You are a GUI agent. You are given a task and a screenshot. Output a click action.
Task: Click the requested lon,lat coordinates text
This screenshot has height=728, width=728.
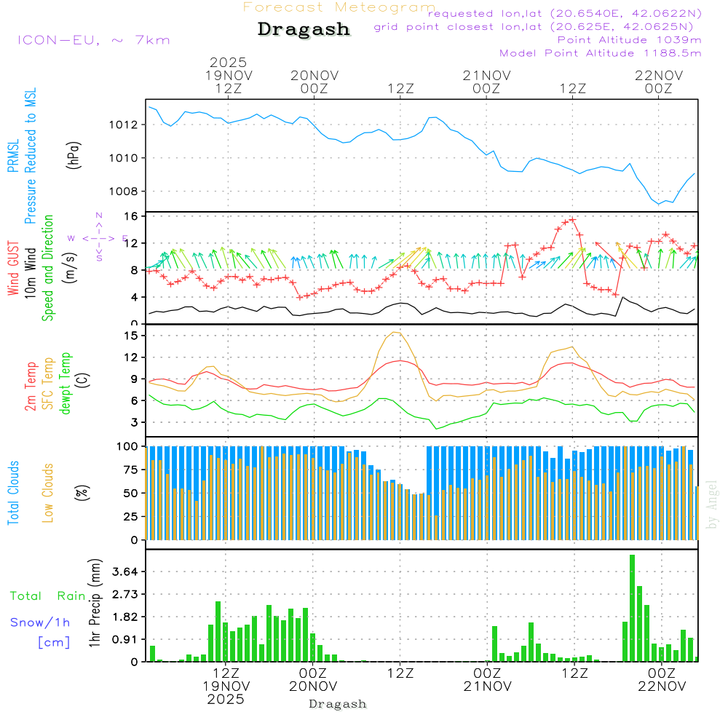click(565, 14)
